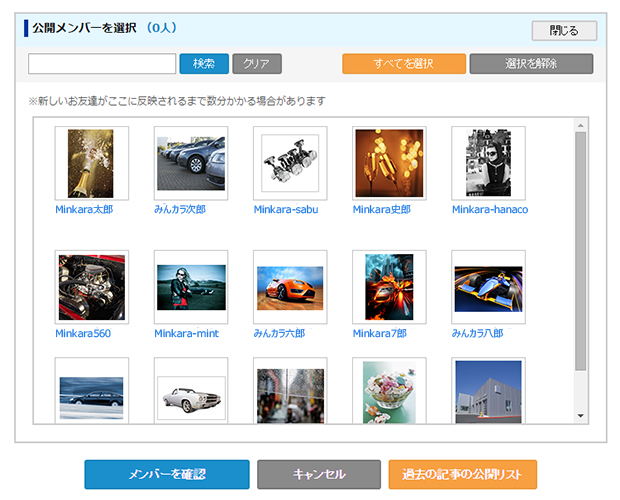Image resolution: width=620 pixels, height=500 pixels.
Task: Select black-and-white woman thumbnail of Minkara-hanaco
Action: click(489, 163)
